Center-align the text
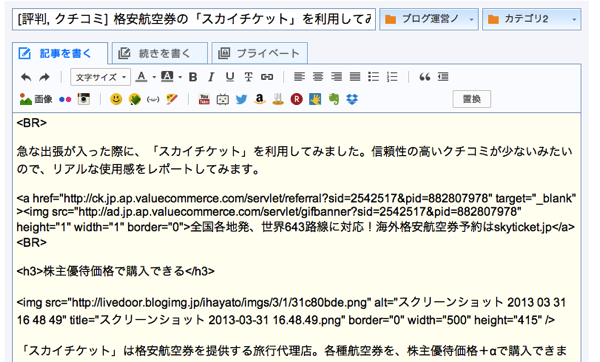The height and width of the screenshot is (362, 600). coord(318,77)
